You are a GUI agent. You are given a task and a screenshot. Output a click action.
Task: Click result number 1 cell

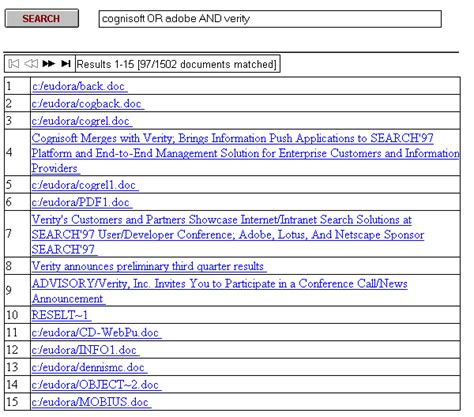[x=17, y=86]
